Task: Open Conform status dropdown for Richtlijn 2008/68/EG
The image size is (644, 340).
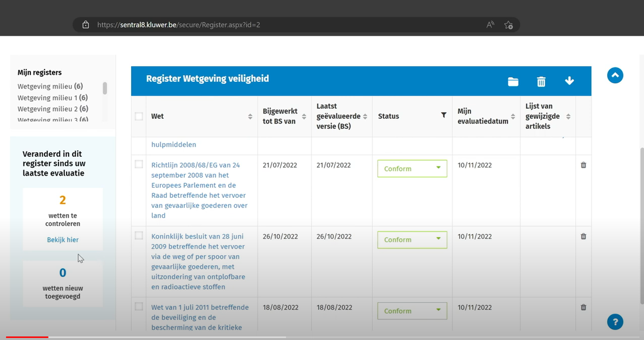Action: coord(412,169)
